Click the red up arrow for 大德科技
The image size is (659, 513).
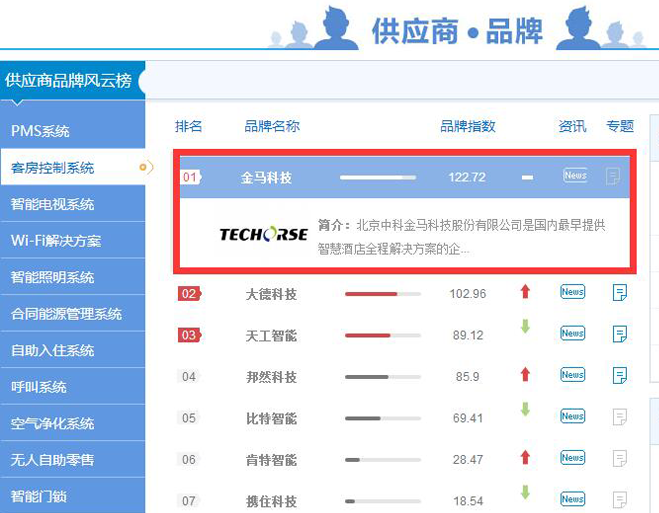[x=525, y=291]
